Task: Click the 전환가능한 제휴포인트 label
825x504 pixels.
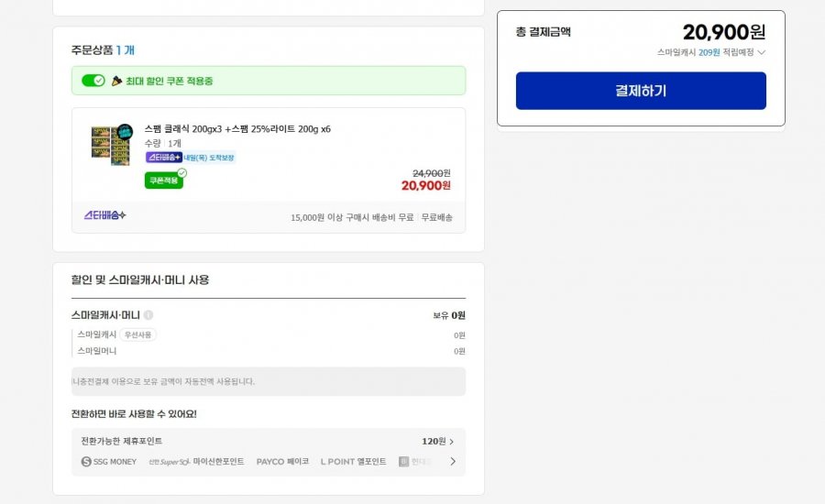Action: (x=122, y=442)
